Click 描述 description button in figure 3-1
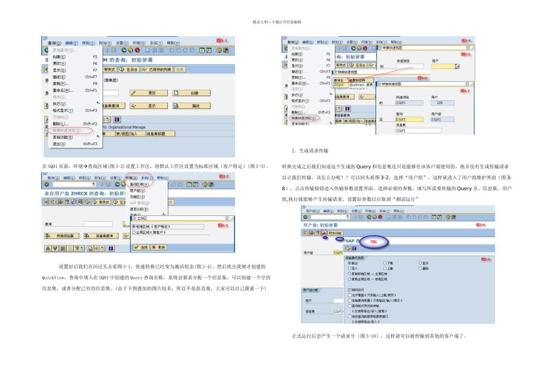The width and height of the screenshot is (554, 392). click(x=191, y=106)
